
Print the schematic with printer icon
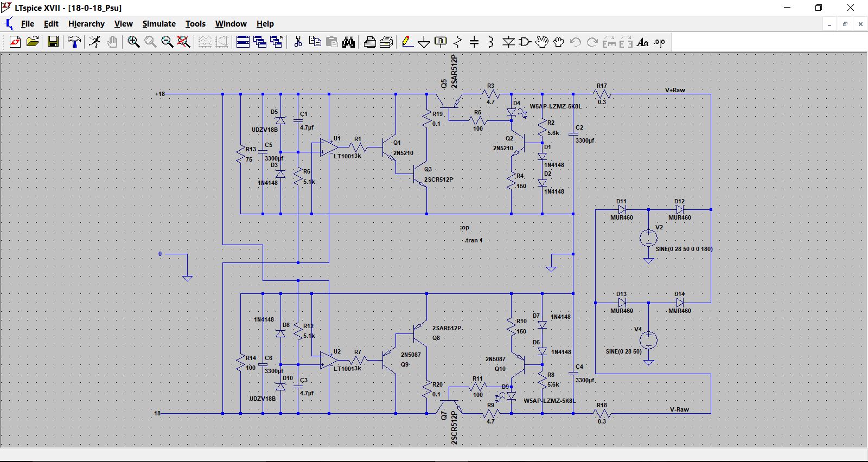pos(387,42)
